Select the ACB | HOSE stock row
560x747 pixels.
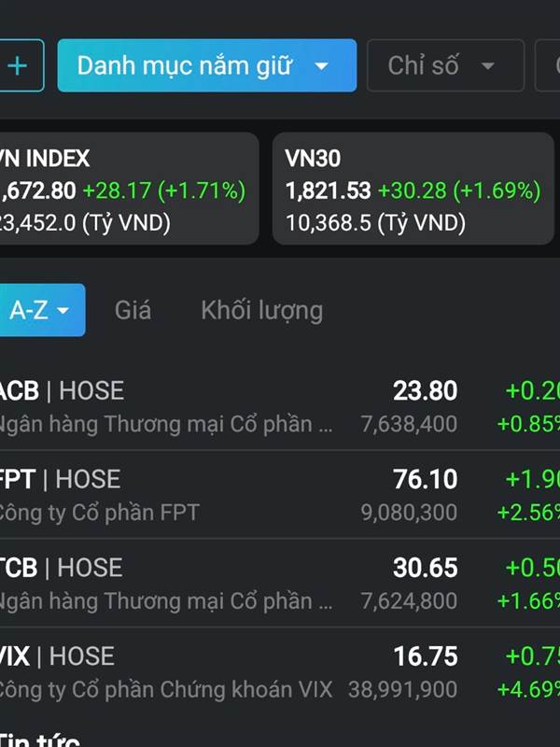click(x=280, y=407)
